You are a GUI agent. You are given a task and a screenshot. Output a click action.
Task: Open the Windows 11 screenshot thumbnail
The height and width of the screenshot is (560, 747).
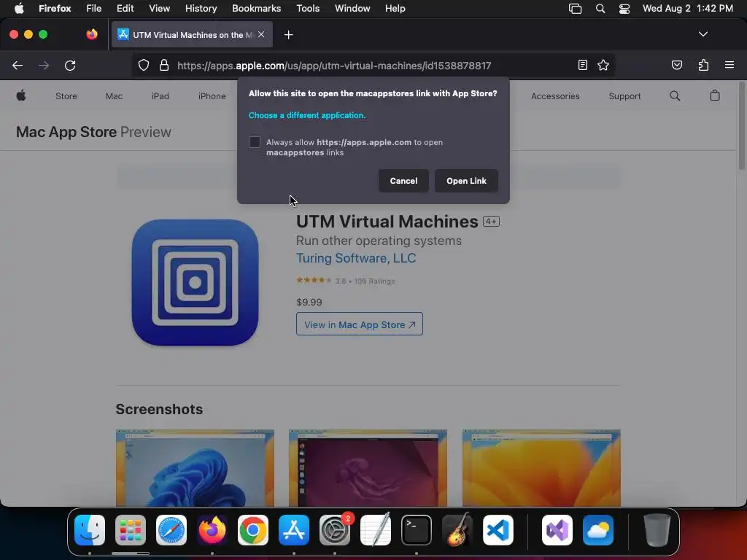click(x=195, y=467)
